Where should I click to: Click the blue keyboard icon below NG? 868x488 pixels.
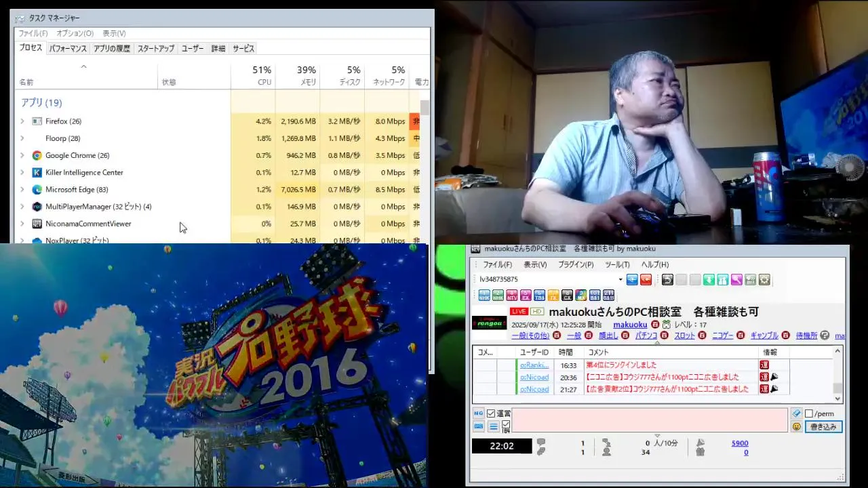point(478,426)
